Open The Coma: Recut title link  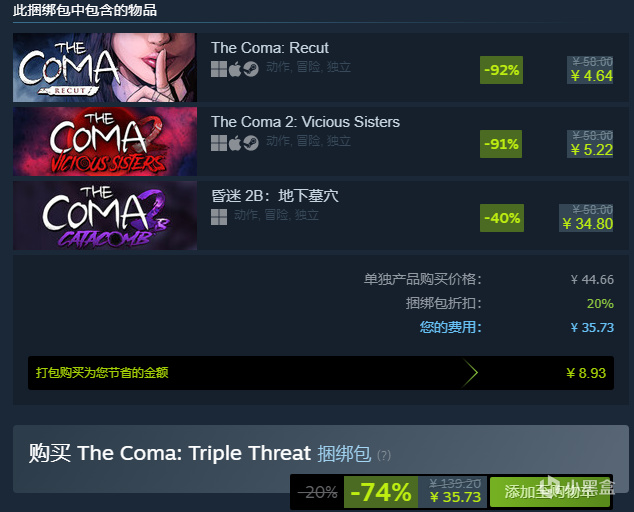click(270, 48)
